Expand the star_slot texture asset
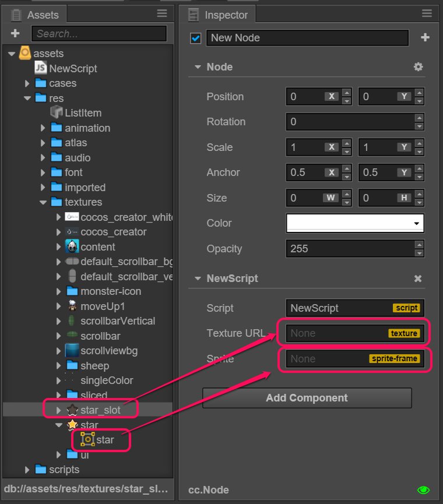The image size is (443, 504). pyautogui.click(x=58, y=410)
